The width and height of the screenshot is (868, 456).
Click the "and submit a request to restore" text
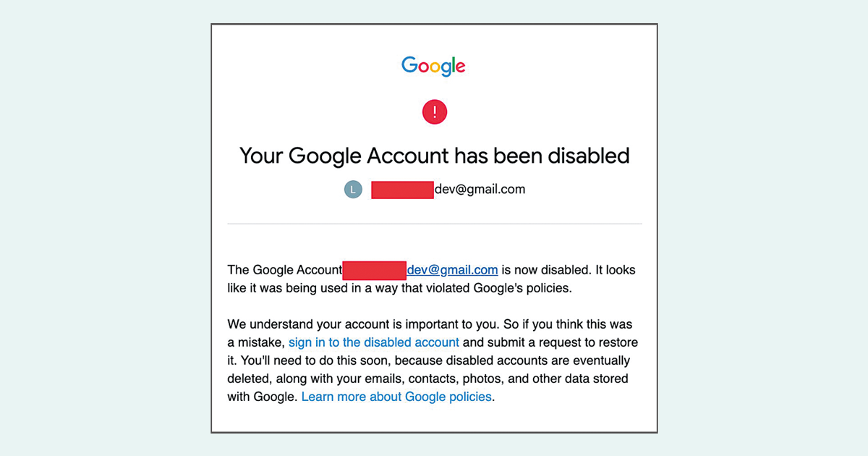pos(550,342)
